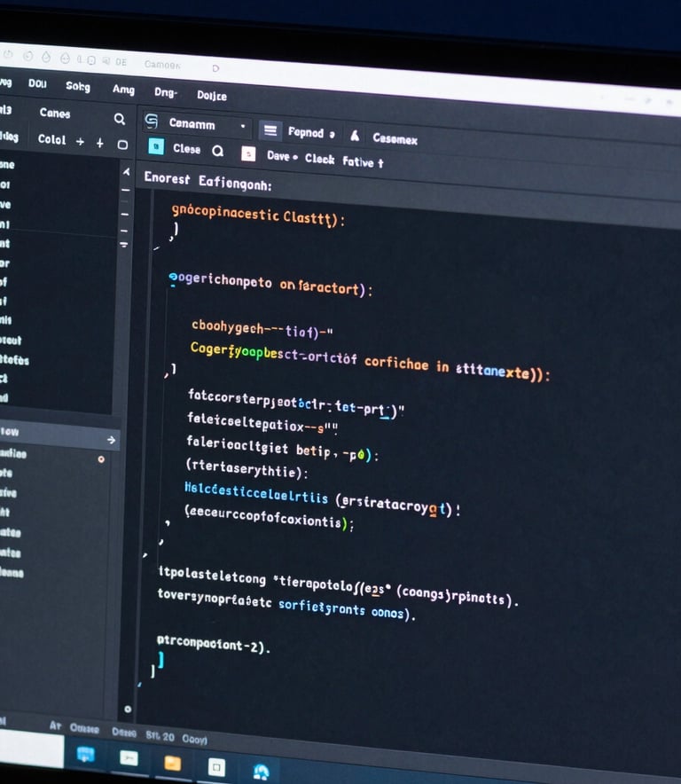The image size is (681, 784).
Task: Open the white square app on the taskbar
Action: 216,767
